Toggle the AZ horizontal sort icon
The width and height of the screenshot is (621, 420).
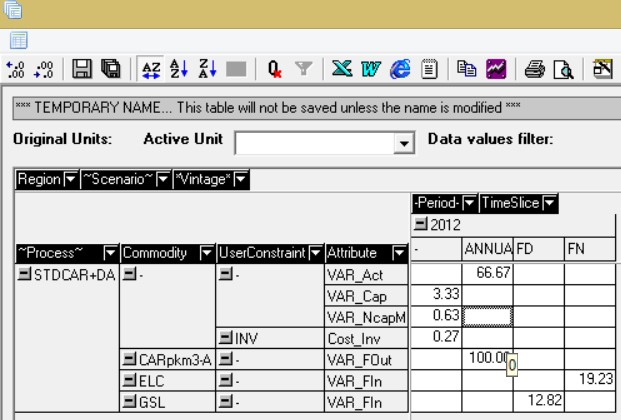click(x=151, y=69)
